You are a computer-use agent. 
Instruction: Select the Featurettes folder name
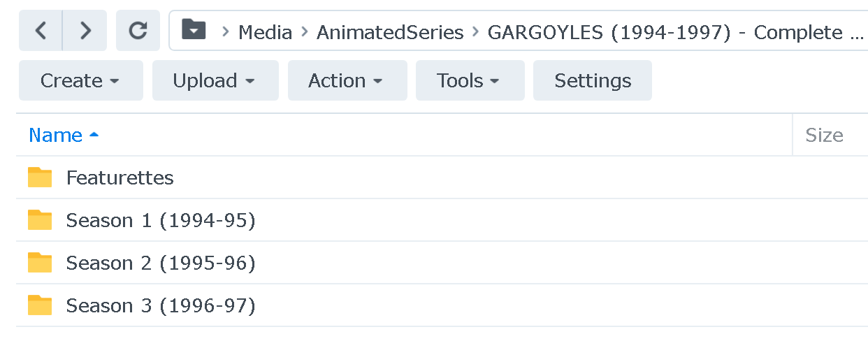click(x=120, y=177)
